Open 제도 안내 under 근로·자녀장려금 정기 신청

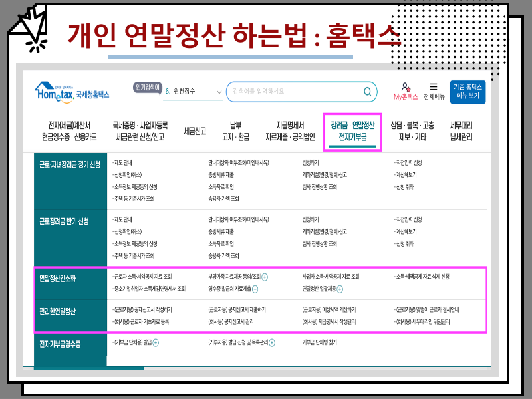click(x=122, y=162)
